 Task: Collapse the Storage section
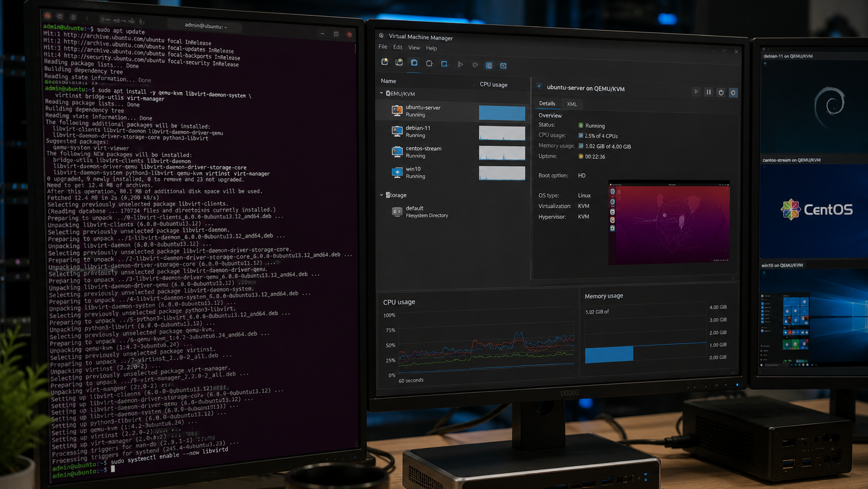click(382, 195)
